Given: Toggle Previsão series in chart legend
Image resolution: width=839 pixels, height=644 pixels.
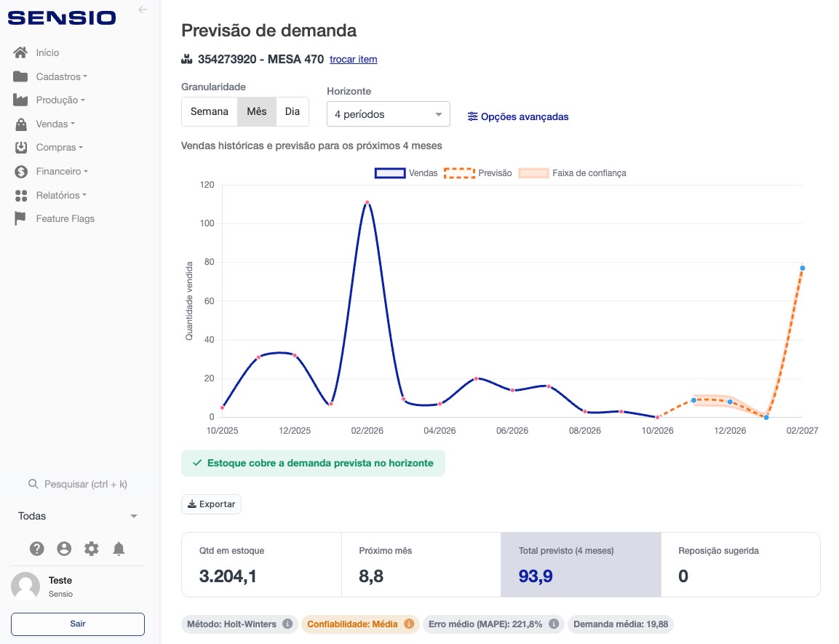Looking at the screenshot, I should click(x=478, y=173).
